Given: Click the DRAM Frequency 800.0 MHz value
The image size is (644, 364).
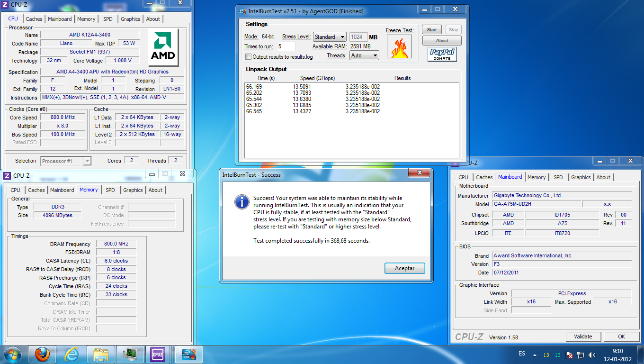Looking at the screenshot, I should pos(116,244).
